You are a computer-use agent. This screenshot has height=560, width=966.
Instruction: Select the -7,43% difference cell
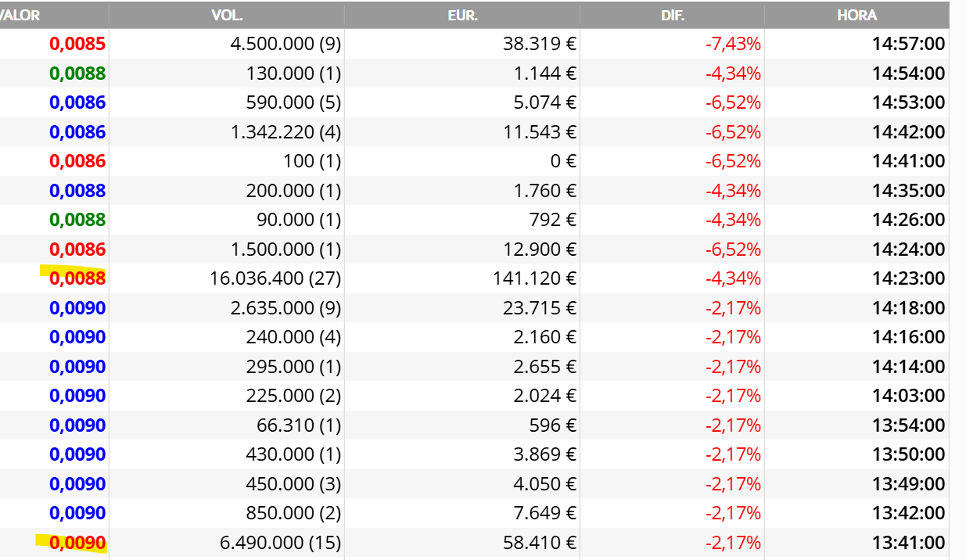733,44
